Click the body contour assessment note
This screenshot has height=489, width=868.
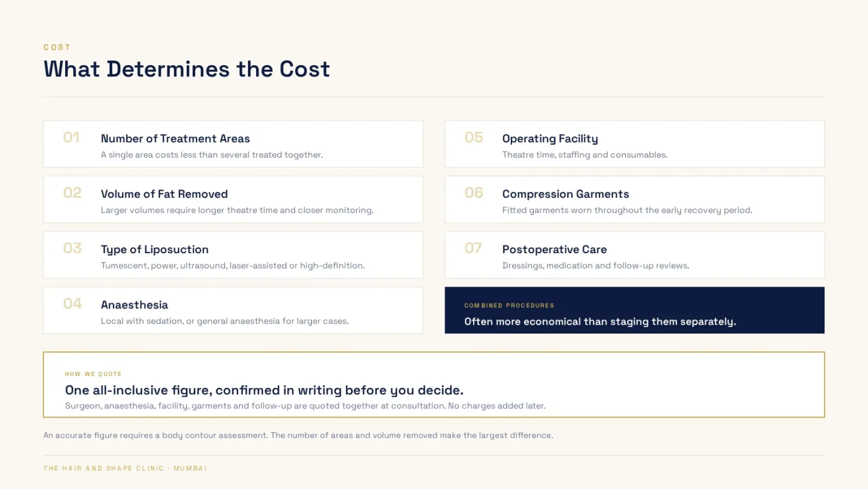[298, 436]
